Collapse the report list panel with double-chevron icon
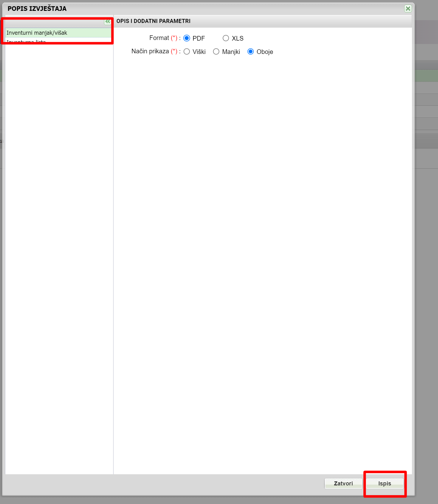The height and width of the screenshot is (504, 438). pyautogui.click(x=107, y=21)
